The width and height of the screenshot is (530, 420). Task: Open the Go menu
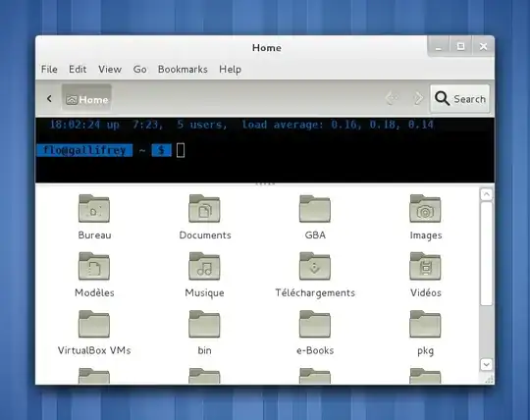point(139,70)
